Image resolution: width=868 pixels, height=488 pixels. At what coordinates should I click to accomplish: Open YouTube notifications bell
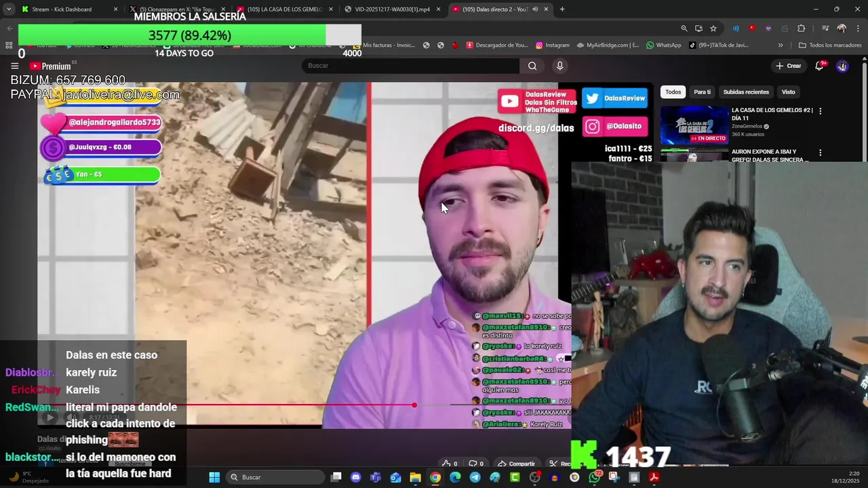tap(820, 66)
